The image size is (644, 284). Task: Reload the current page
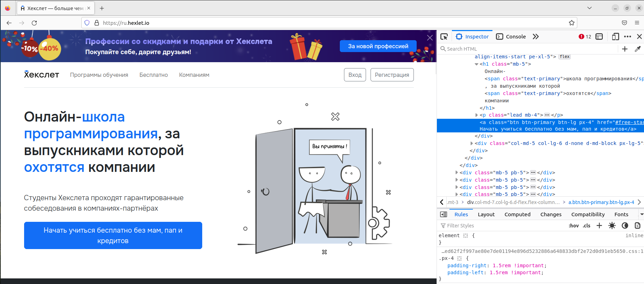(34, 23)
